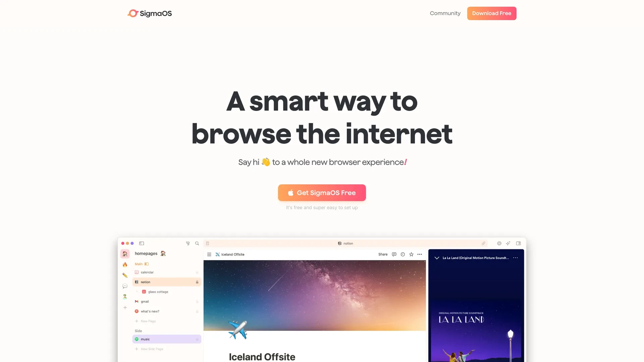Click the star/favorite icon on Iceland Offsite
Viewport: 644px width, 362px height.
[411, 254]
